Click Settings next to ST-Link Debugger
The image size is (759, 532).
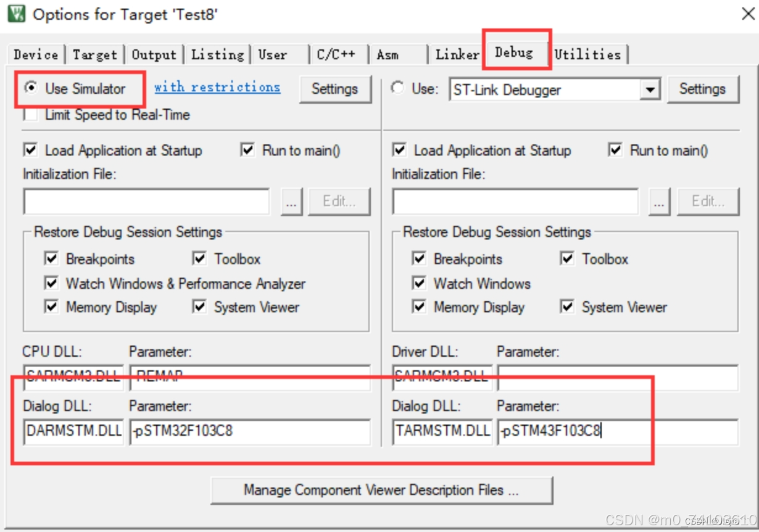(x=702, y=89)
